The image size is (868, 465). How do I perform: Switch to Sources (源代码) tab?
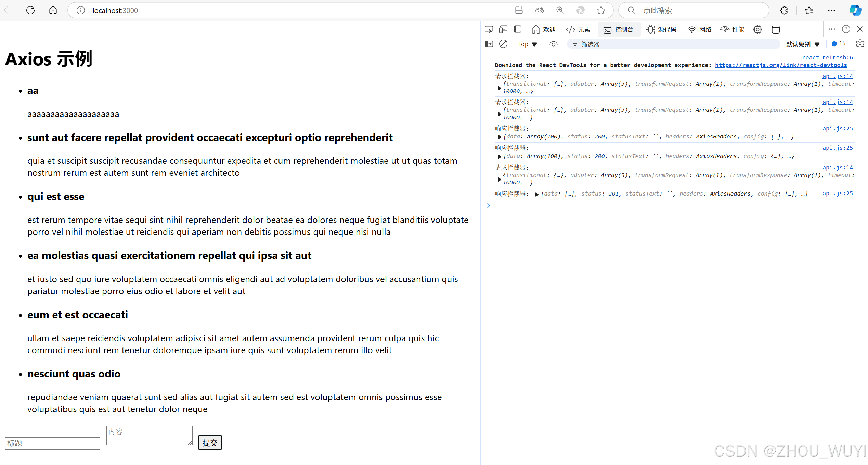661,29
